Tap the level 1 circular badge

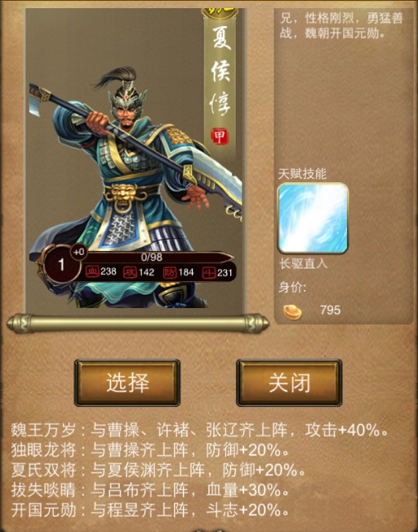click(60, 265)
